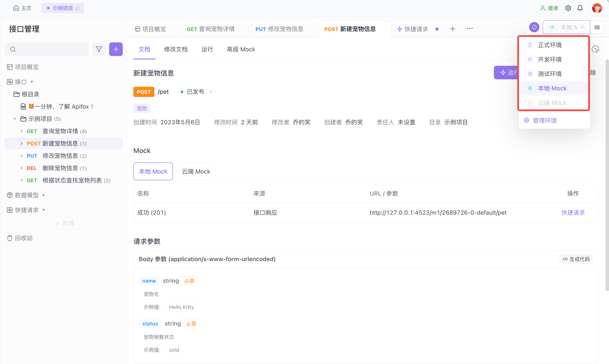The image size is (609, 364).
Task: Open settings gear in top bar
Action: pos(568,8)
